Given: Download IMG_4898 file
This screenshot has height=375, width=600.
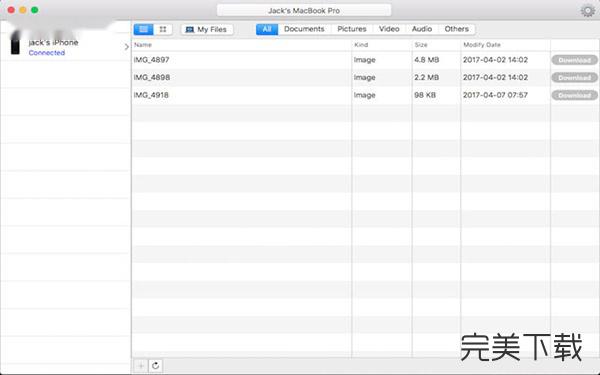Looking at the screenshot, I should (574, 78).
